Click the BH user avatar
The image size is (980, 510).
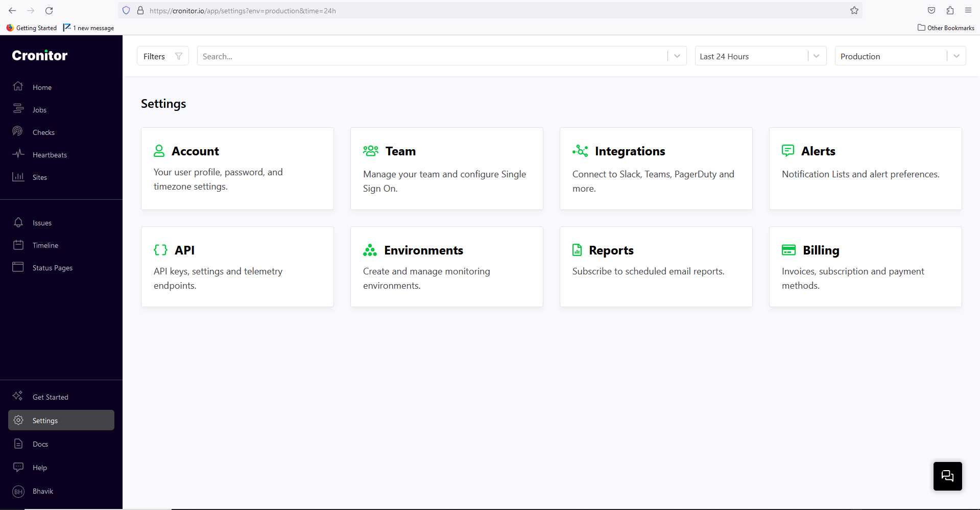point(18,492)
